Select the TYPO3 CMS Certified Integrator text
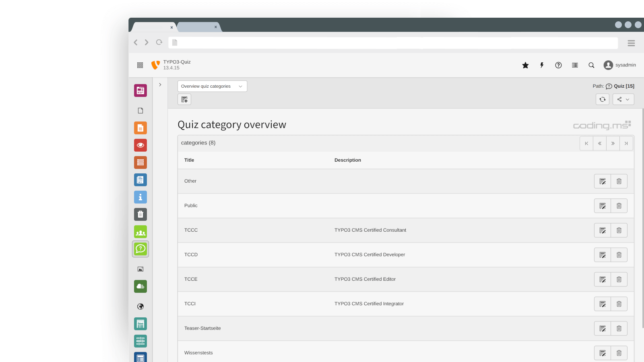This screenshot has width=644, height=362. (369, 304)
